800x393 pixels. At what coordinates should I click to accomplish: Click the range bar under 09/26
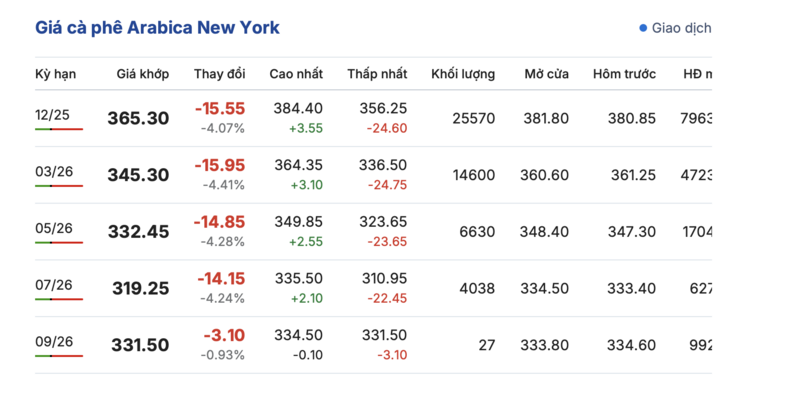[59, 356]
